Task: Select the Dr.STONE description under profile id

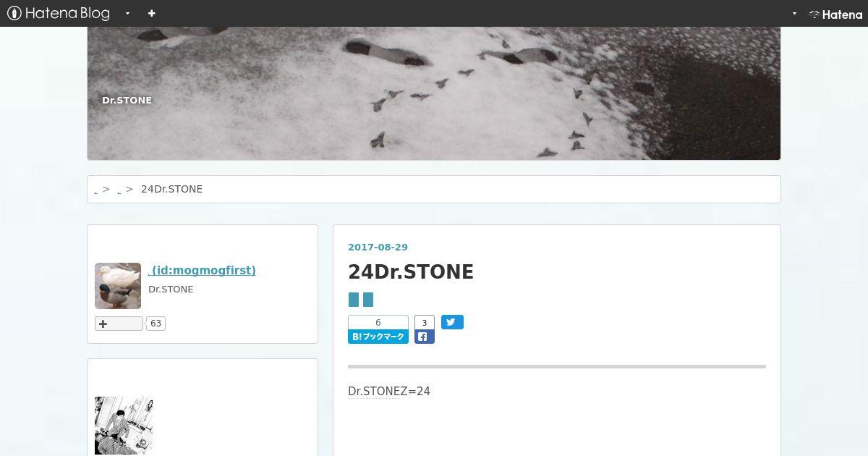Action: click(x=171, y=290)
